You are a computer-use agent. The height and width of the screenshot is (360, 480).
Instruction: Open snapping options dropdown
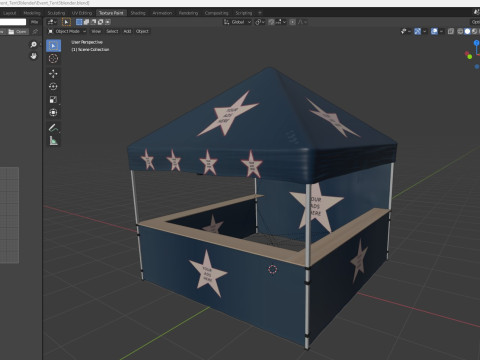click(x=280, y=22)
